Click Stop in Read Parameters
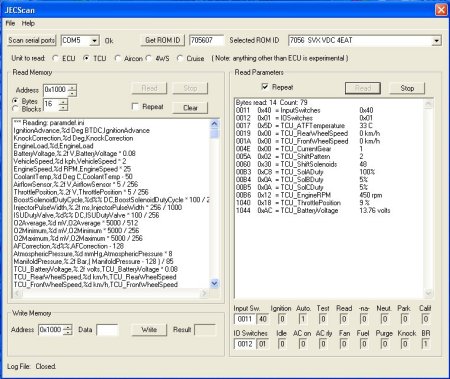 [407, 88]
